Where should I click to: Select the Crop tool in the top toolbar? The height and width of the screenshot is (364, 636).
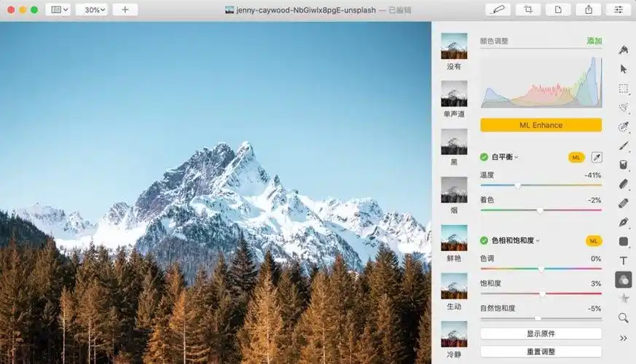click(527, 9)
